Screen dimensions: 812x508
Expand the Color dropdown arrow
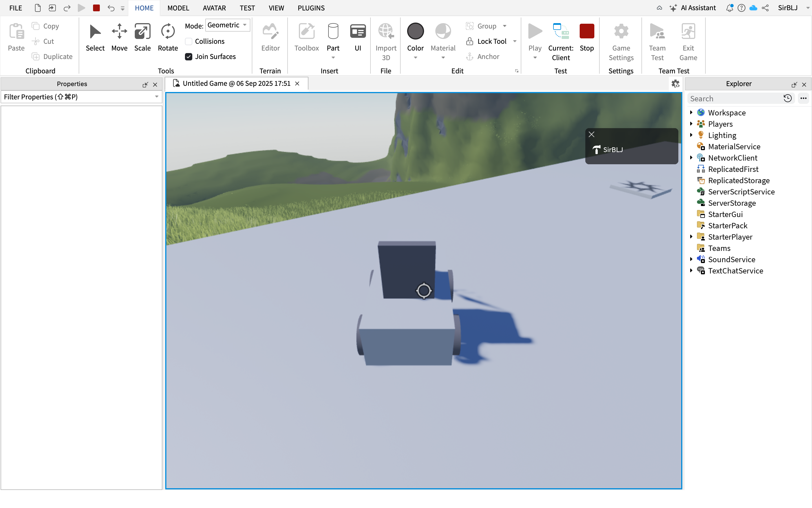[x=415, y=58]
